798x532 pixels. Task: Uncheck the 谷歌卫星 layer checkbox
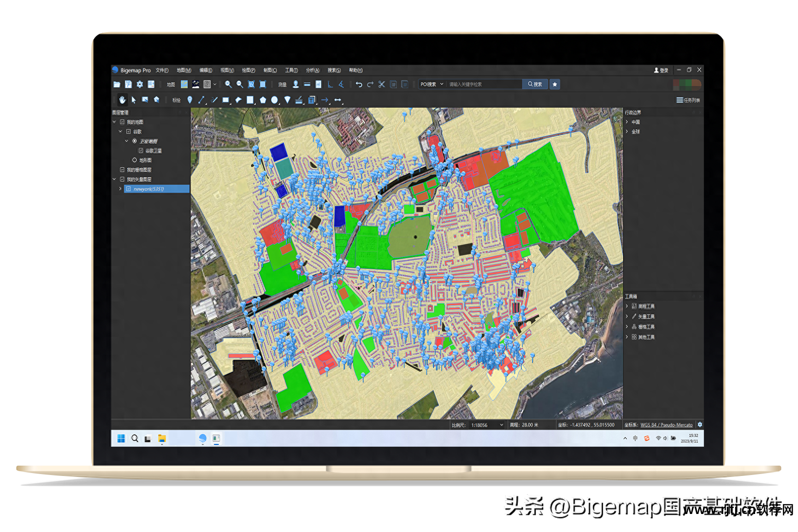(141, 151)
